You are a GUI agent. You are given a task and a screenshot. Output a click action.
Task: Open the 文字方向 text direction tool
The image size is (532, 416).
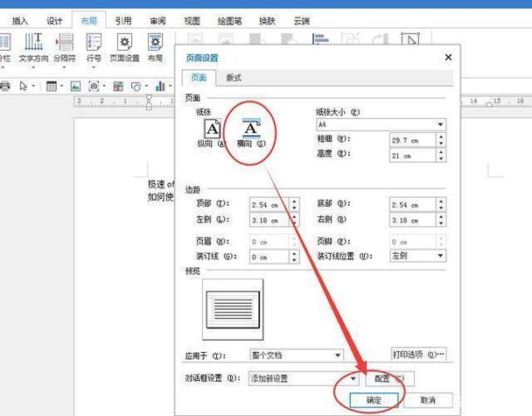pos(33,47)
